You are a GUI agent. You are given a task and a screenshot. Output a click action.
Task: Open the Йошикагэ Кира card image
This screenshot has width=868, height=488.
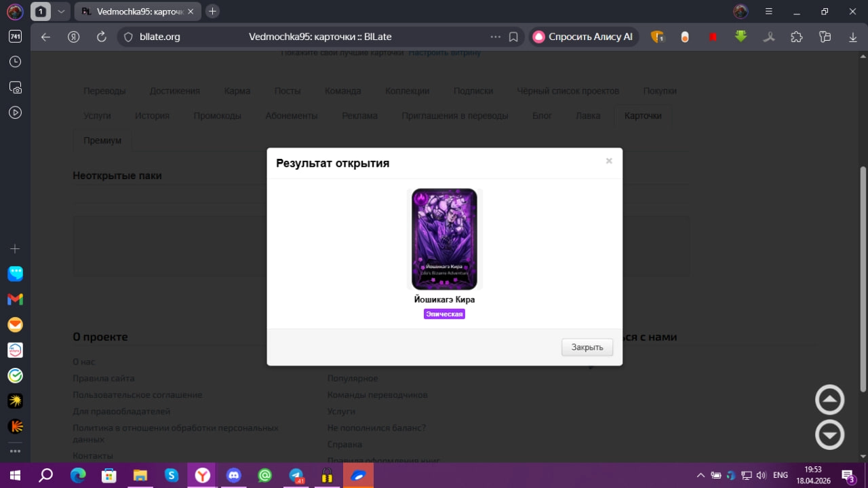pos(444,239)
